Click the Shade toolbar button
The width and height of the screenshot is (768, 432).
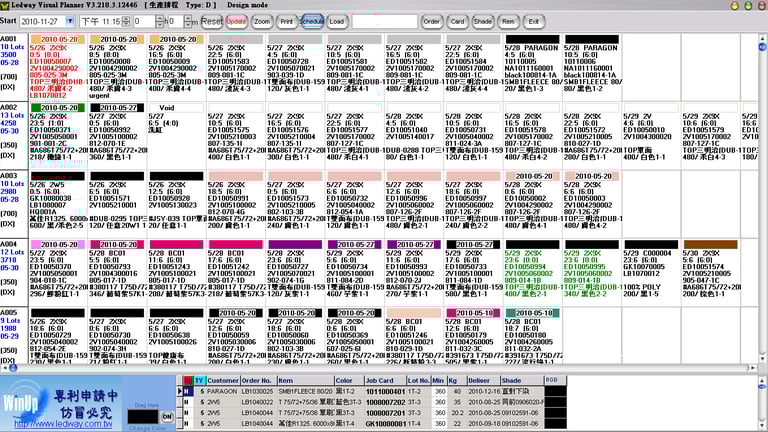click(x=482, y=22)
